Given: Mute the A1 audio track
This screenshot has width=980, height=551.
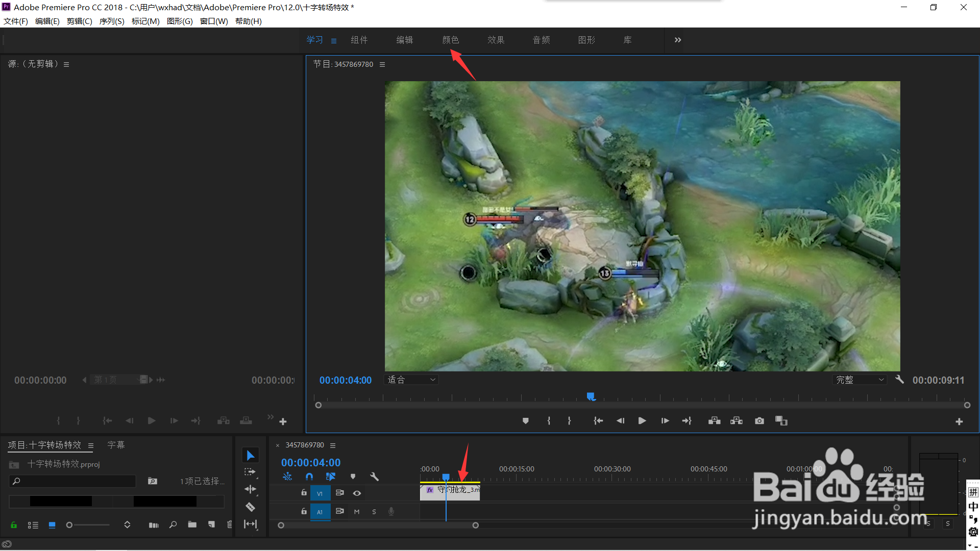Looking at the screenshot, I should (x=357, y=511).
